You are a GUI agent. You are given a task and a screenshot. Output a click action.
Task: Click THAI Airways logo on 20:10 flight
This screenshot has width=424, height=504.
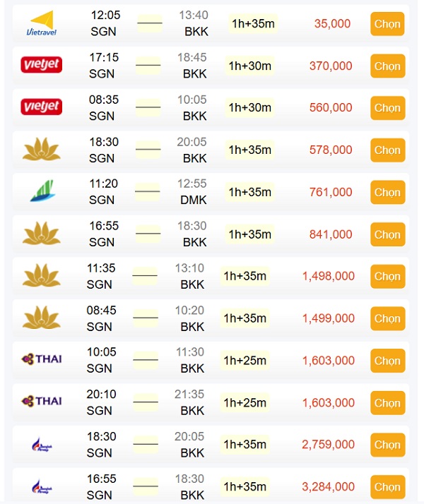[42, 401]
